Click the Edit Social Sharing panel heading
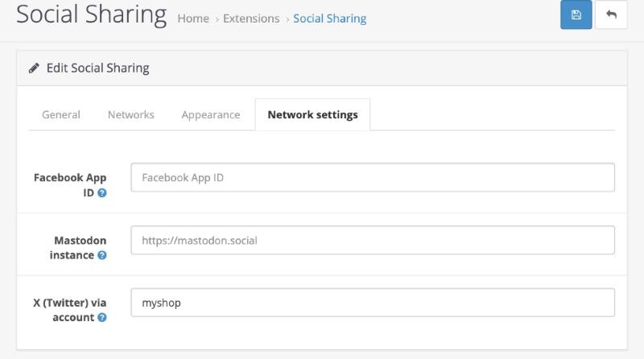 pyautogui.click(x=97, y=68)
